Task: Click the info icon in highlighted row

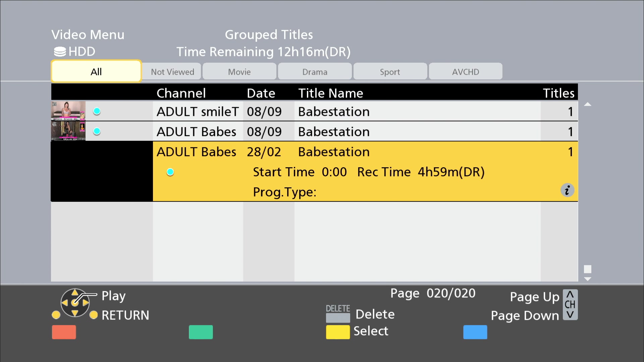Action: pyautogui.click(x=567, y=190)
